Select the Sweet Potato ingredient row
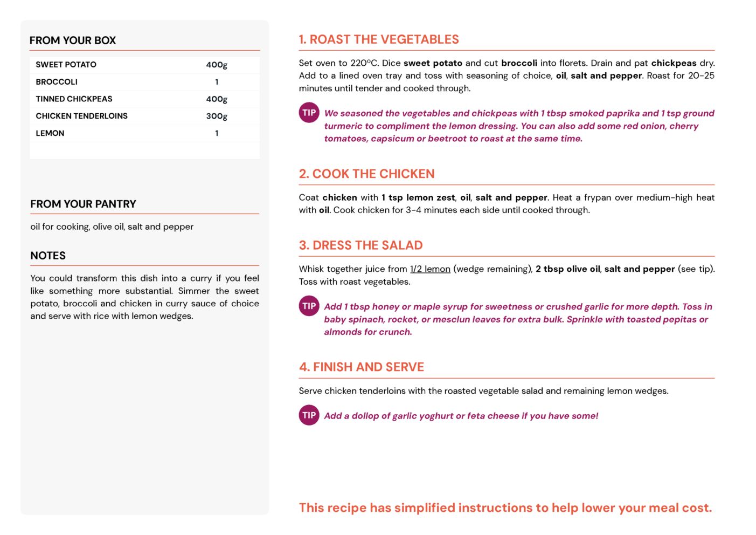The width and height of the screenshot is (756, 535). coord(144,65)
